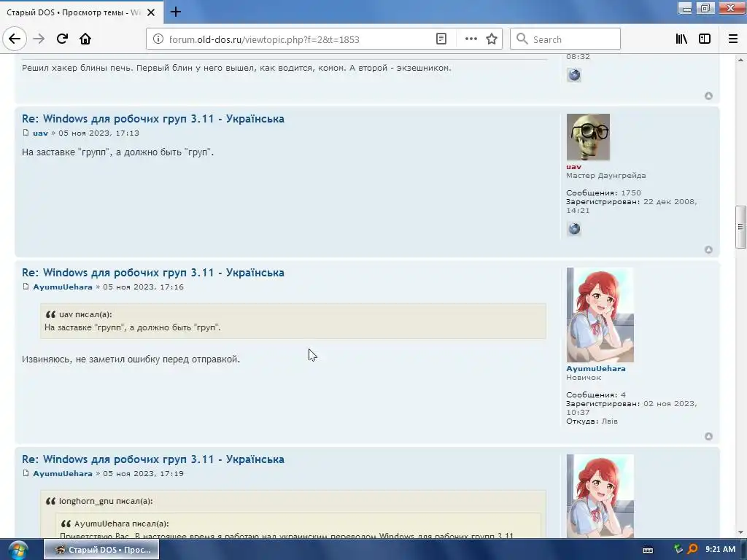The width and height of the screenshot is (747, 560).
Task: Click 'Решил хакер блины печь' signature text
Action: point(236,68)
